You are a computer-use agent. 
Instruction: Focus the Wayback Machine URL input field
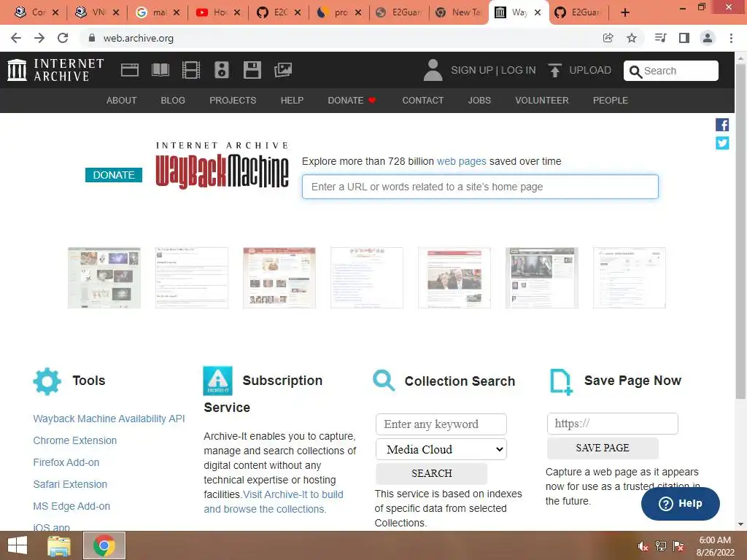(480, 187)
